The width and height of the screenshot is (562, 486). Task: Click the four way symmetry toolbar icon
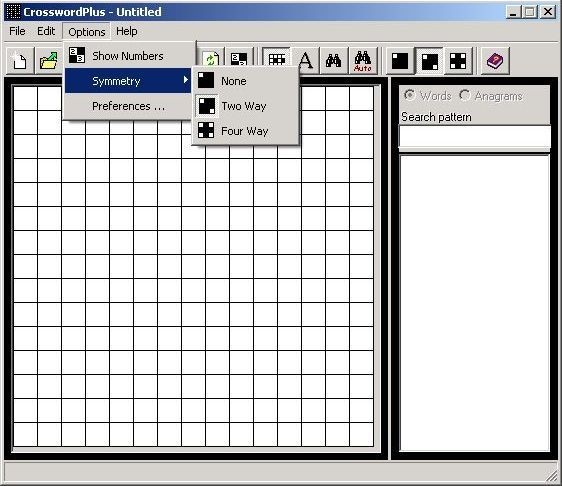[x=458, y=61]
